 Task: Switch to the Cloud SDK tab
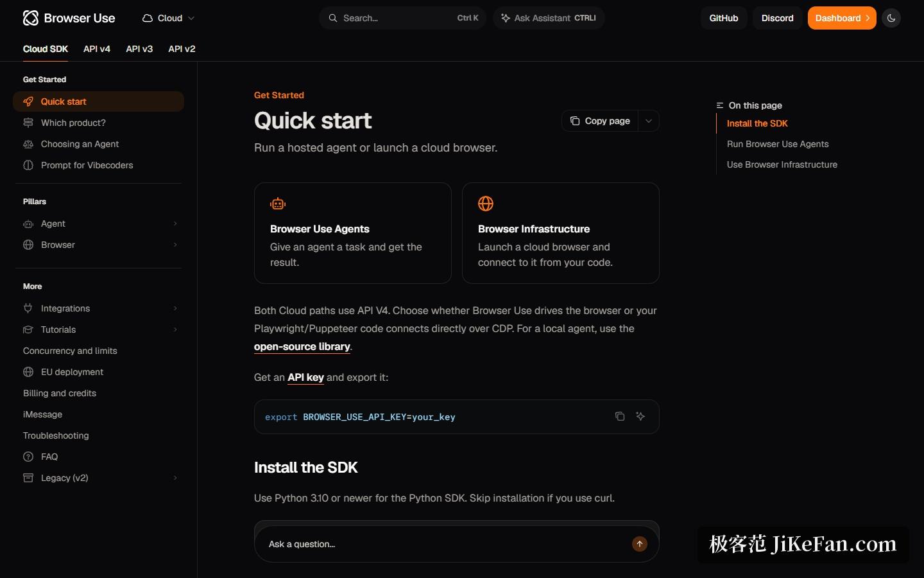(46, 49)
